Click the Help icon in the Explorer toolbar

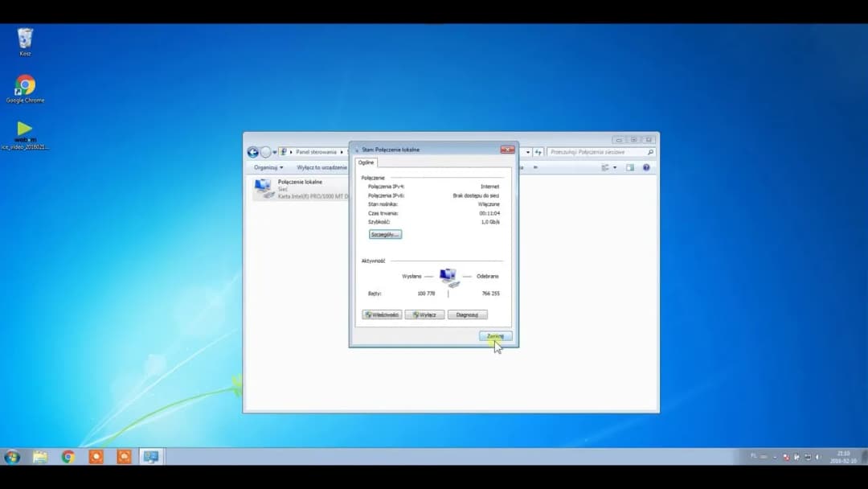pyautogui.click(x=645, y=167)
